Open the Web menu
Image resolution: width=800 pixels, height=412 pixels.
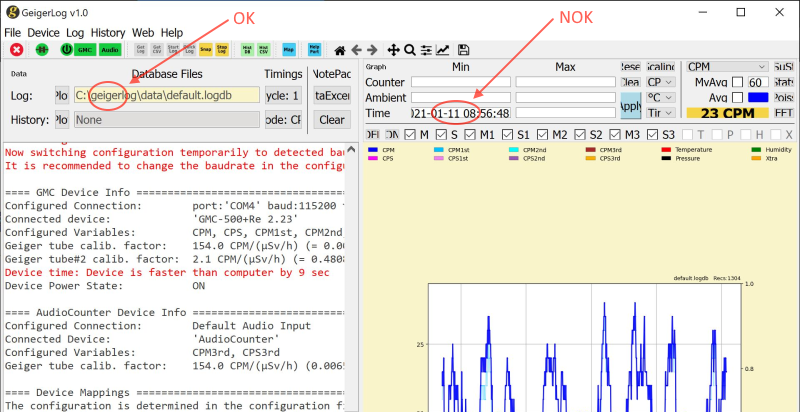coord(143,33)
